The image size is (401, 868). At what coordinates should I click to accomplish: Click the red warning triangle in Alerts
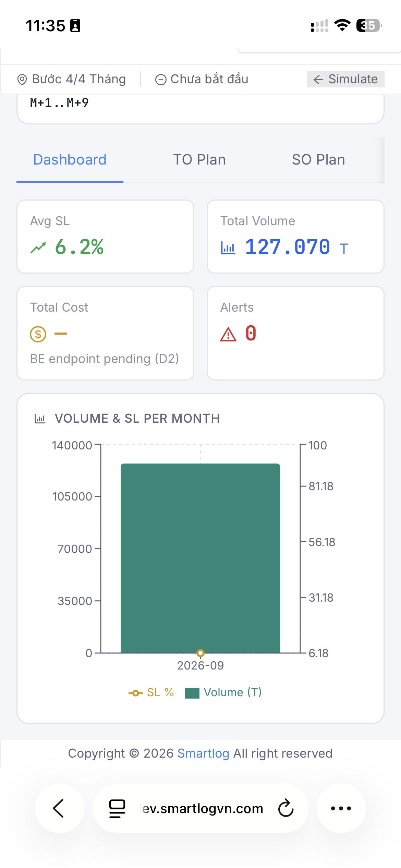point(228,335)
